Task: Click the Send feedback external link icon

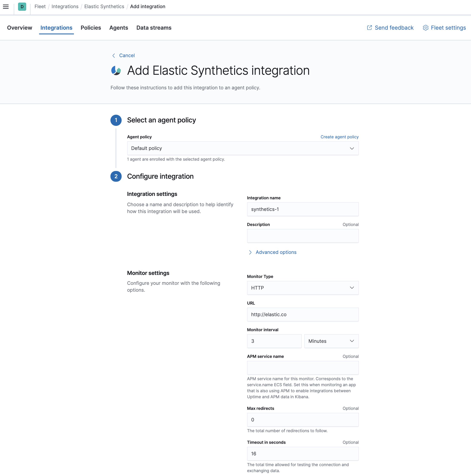Action: 370,27
